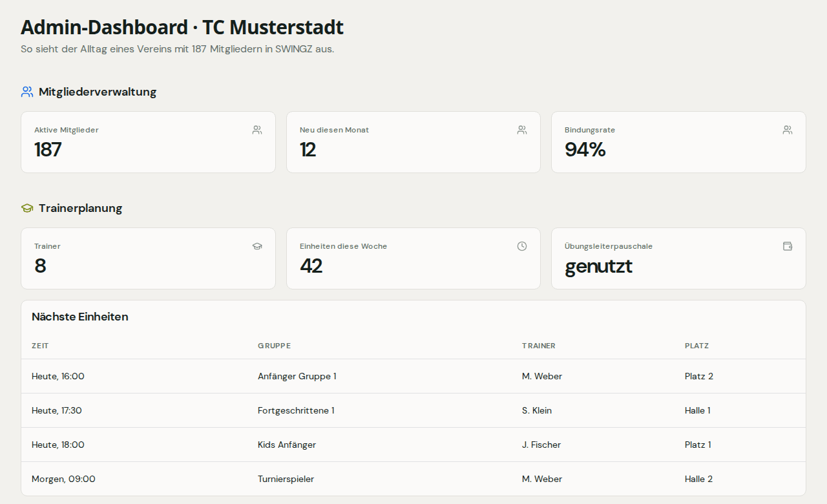Select the 'Heute, 18:00' time cell

(x=58, y=445)
